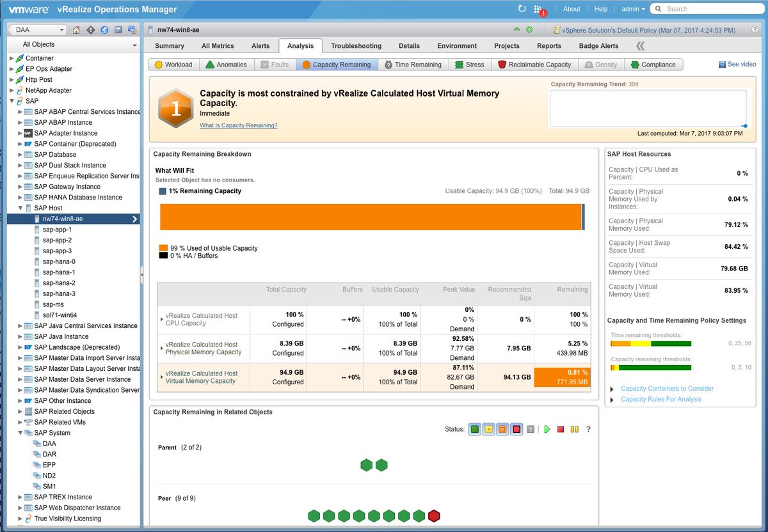Click the green risk circle icon near policy
Viewport: 768px width, 532px height.
pyautogui.click(x=529, y=30)
